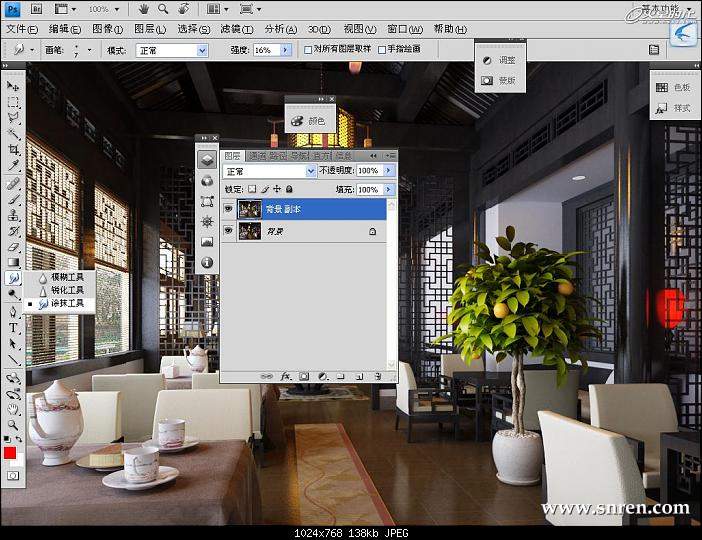702x540 pixels.
Task: Open the Info panel icon in dock
Action: (207, 262)
